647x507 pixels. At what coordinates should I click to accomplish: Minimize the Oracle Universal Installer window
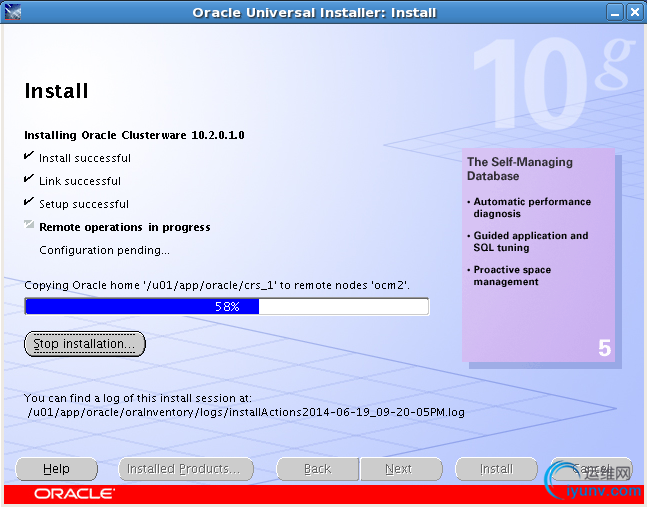pos(615,12)
